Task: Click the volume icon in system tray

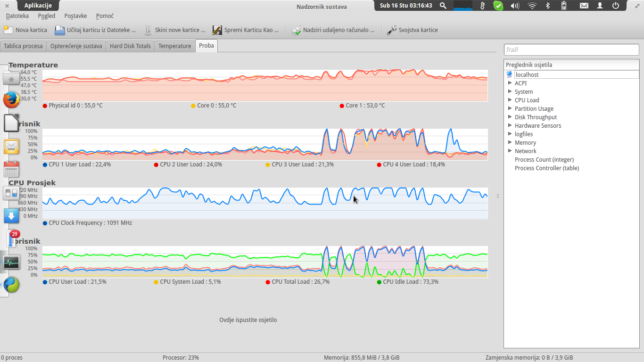Action: click(515, 6)
